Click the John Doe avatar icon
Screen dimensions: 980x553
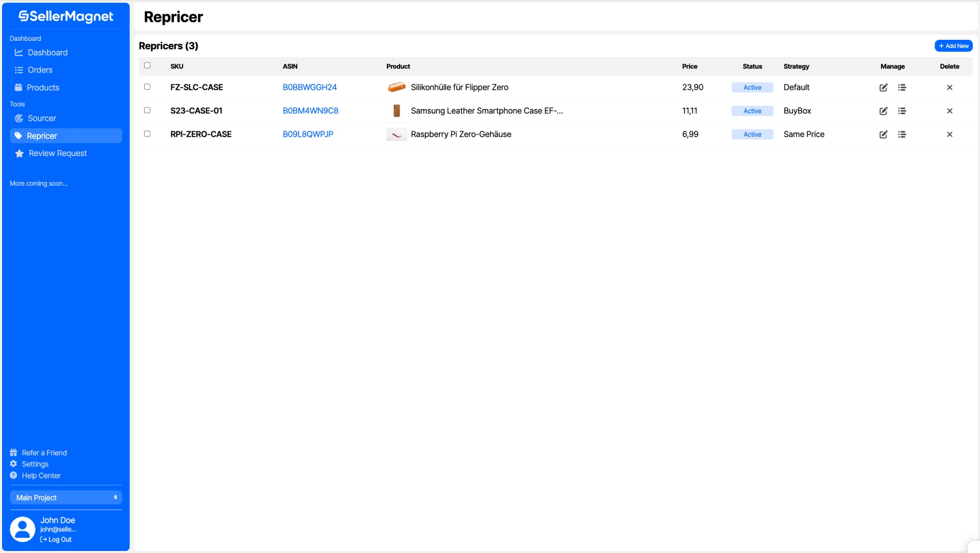tap(22, 529)
